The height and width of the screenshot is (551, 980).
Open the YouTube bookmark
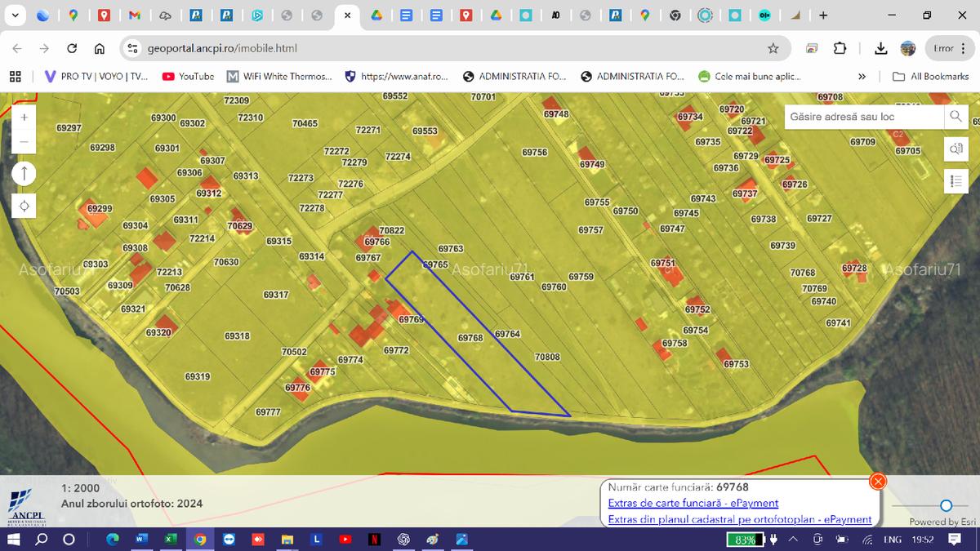pos(188,77)
